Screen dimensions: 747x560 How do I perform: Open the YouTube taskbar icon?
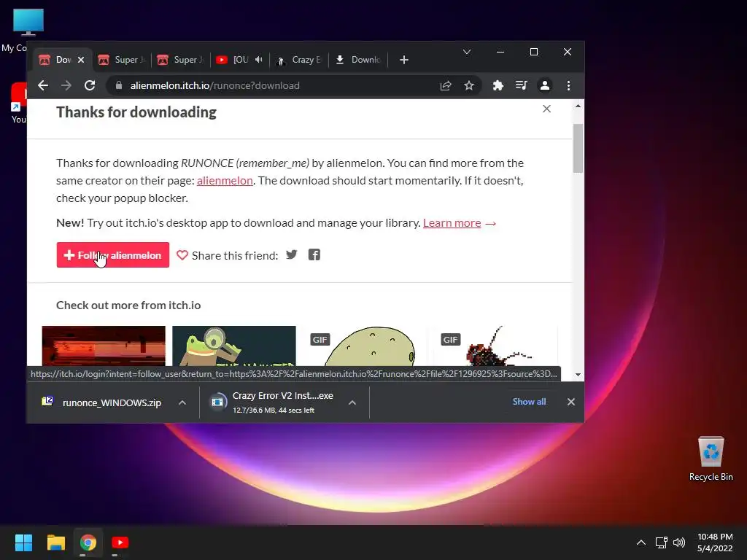click(x=120, y=542)
